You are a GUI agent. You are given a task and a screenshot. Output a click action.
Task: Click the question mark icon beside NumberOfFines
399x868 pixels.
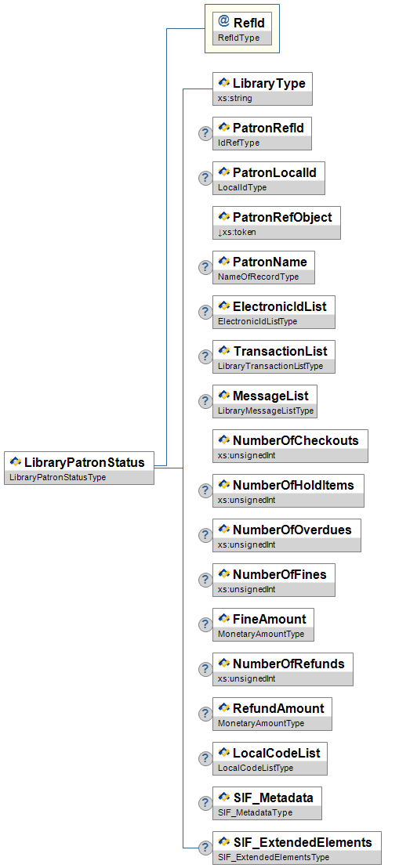coord(205,580)
